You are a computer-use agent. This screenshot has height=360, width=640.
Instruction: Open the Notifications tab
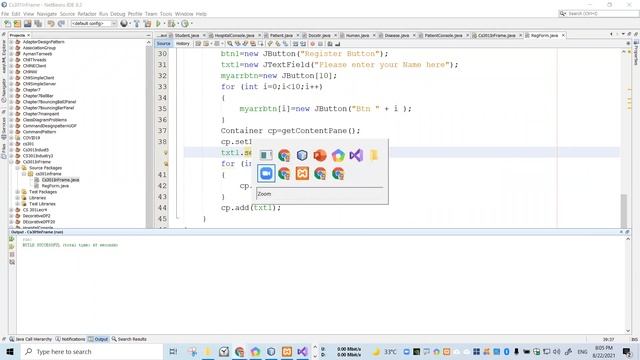(70, 339)
